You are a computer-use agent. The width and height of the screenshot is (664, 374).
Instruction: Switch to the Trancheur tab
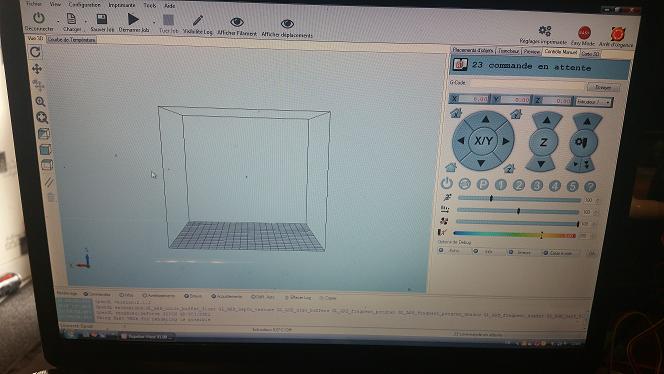[509, 51]
